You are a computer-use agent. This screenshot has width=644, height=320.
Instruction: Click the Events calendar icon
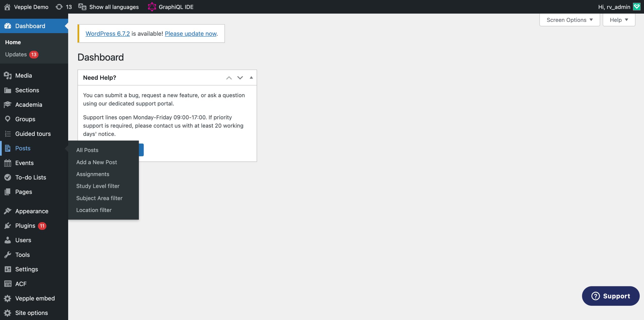tap(8, 163)
